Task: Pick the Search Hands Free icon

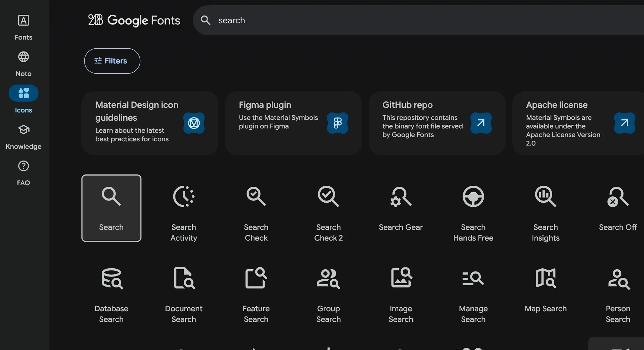Action: coord(473,208)
